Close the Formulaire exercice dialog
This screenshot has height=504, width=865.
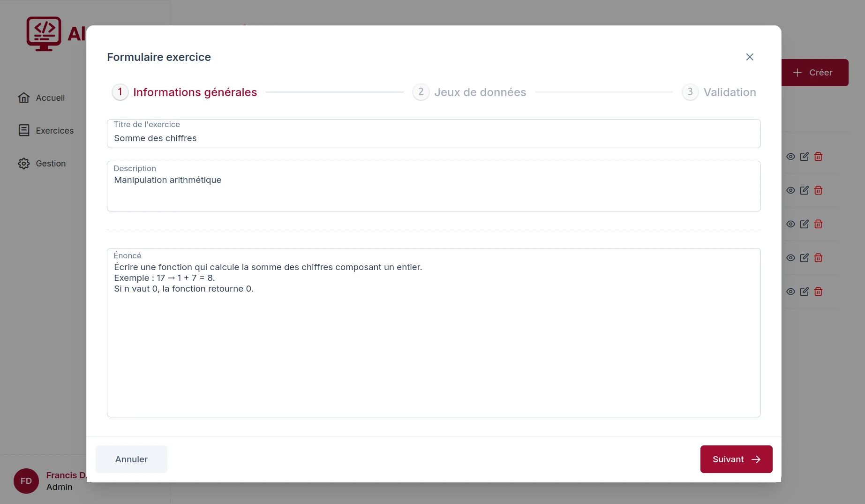(750, 57)
